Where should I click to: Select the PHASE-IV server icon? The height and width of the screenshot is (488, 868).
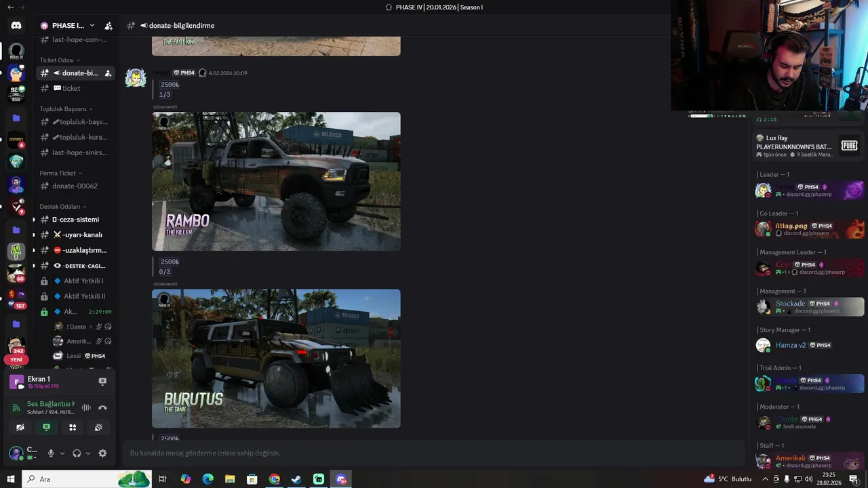click(x=16, y=52)
